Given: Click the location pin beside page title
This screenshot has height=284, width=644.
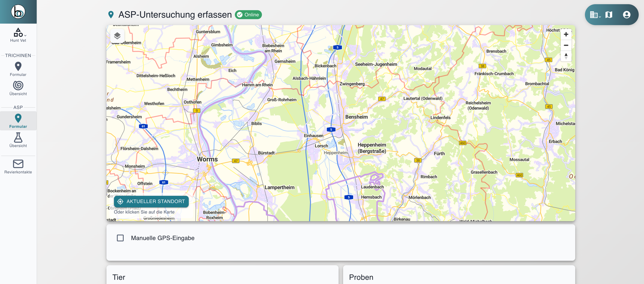Looking at the screenshot, I should pos(111,15).
